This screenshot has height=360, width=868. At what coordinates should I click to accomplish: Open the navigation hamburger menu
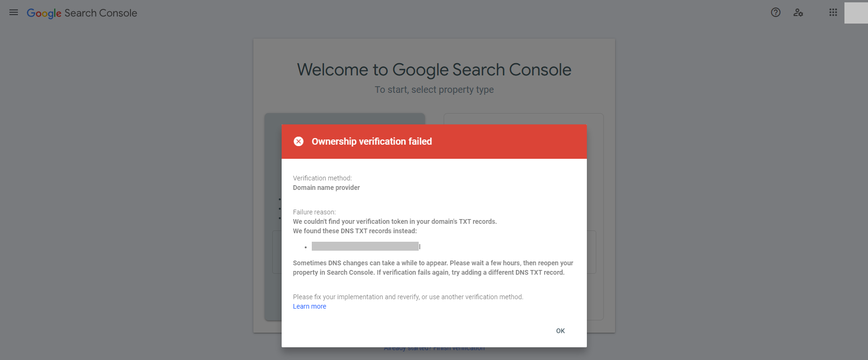point(13,13)
